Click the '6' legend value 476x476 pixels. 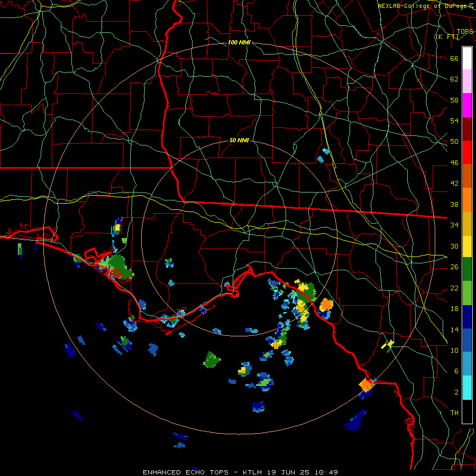coord(456,371)
